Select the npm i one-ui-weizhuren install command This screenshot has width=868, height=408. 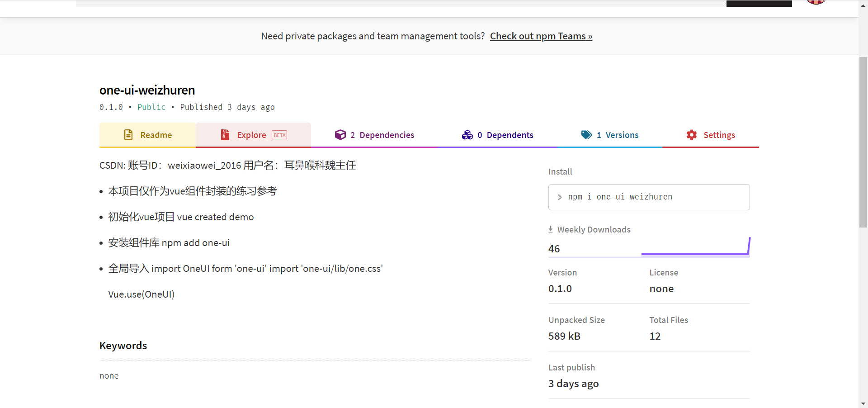(x=620, y=197)
